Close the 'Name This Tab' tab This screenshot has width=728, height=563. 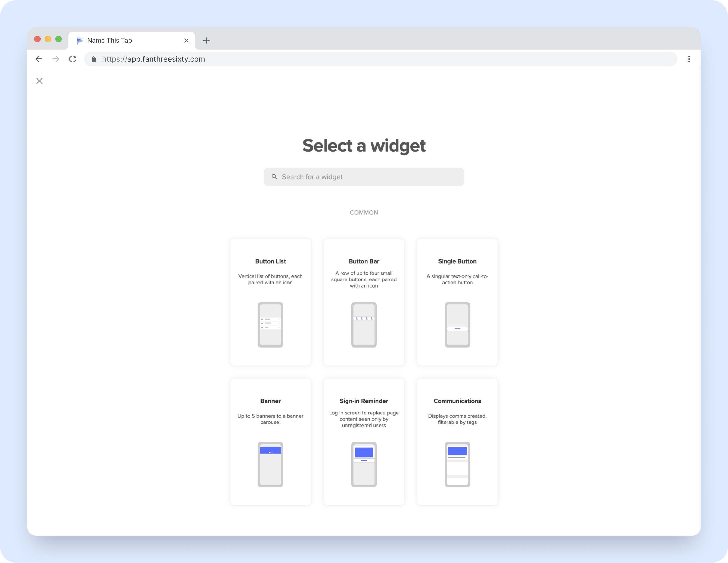[186, 41]
